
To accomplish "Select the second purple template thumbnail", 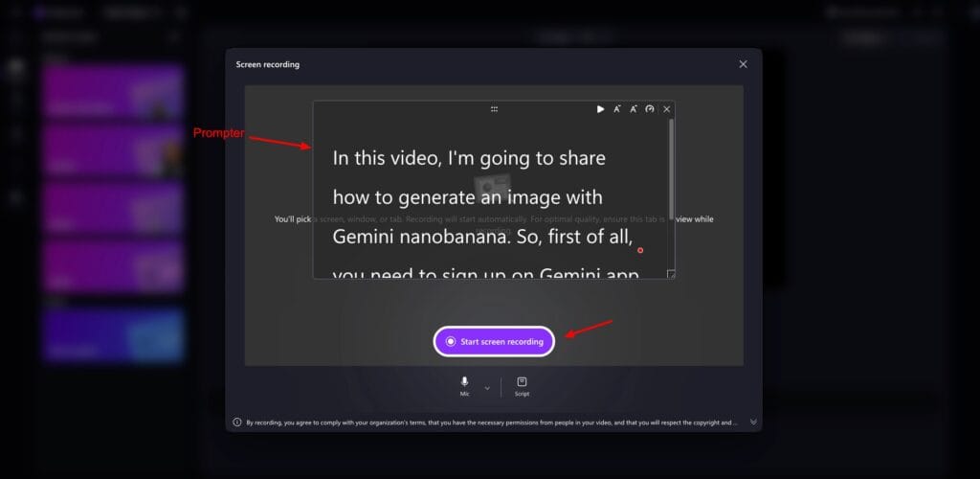I will 113,150.
